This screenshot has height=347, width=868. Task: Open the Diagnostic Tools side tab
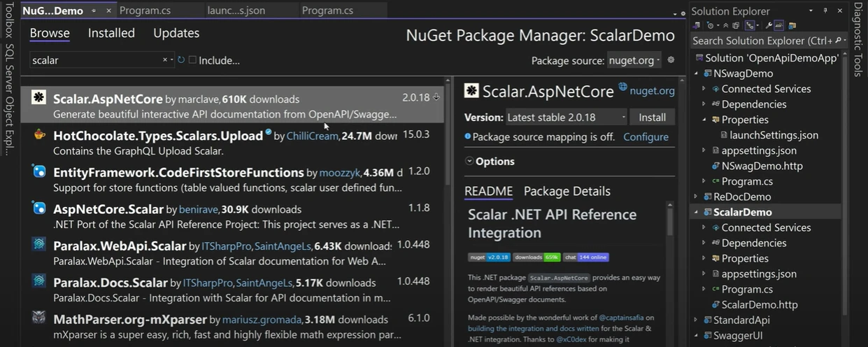(x=858, y=39)
